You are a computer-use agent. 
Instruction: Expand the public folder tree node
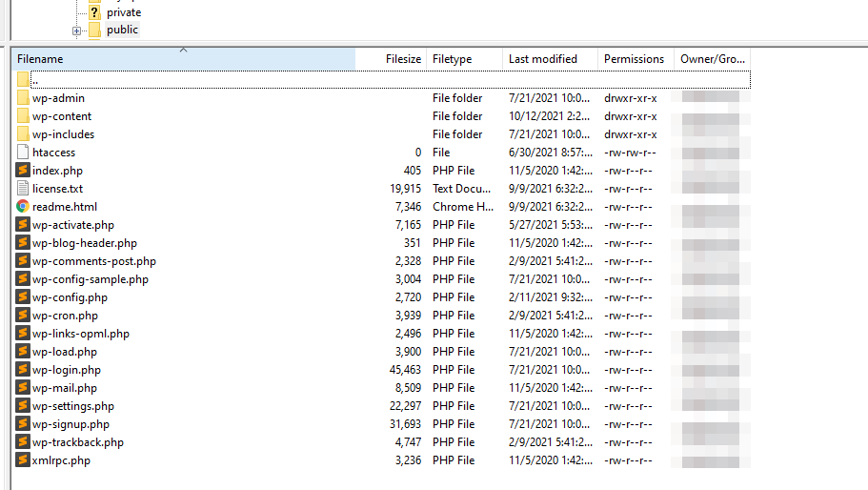pyautogui.click(x=76, y=31)
